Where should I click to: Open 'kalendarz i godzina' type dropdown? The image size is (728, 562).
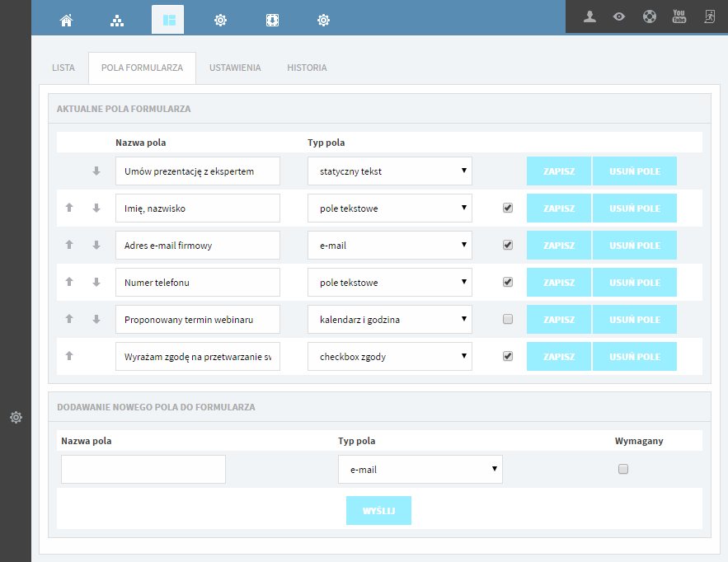click(389, 319)
